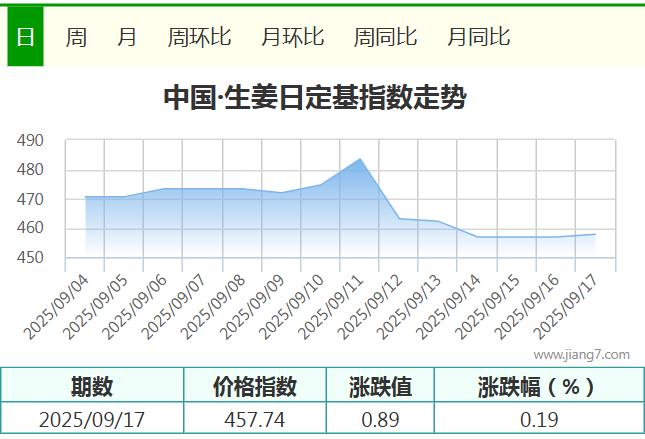Click the 2025/09/04 x-axis date label
The image size is (645, 439).
tap(56, 307)
